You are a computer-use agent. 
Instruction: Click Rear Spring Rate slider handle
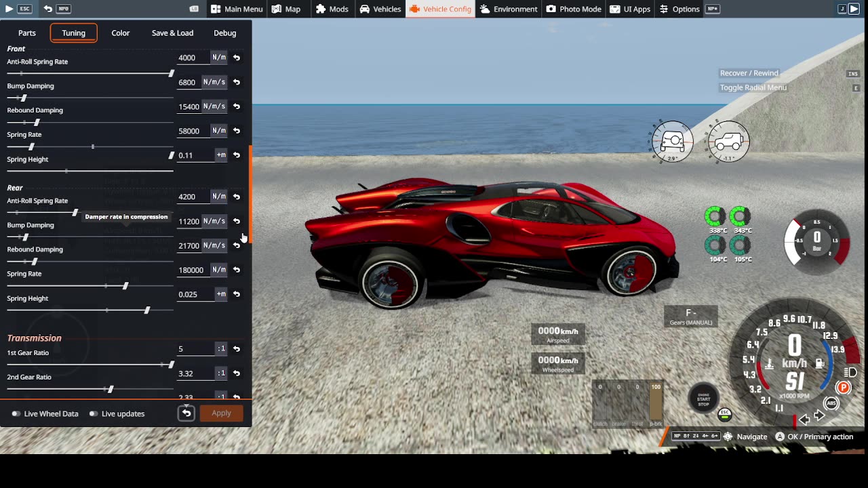click(125, 286)
